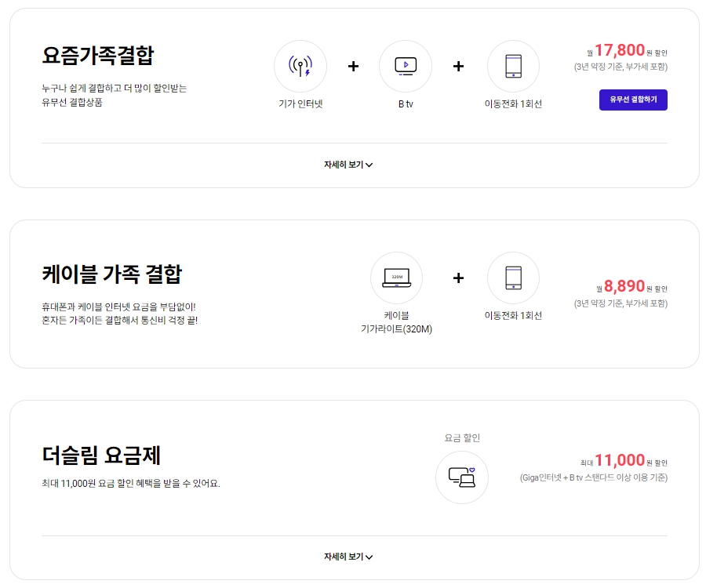Viewport: 706px width, 588px height.
Task: Click the 기가 인터넷 antenna icon
Action: click(300, 67)
